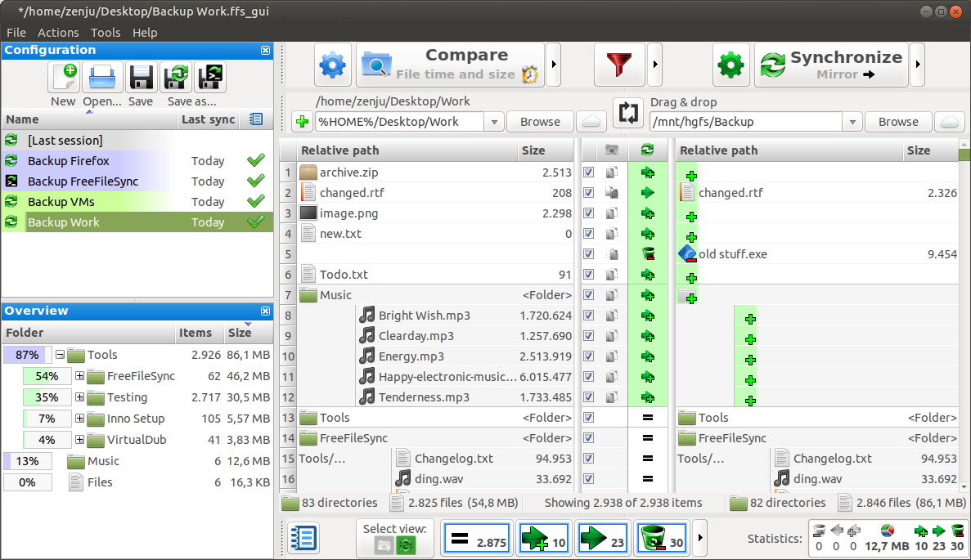Save the configuration using the Save icon

[141, 76]
